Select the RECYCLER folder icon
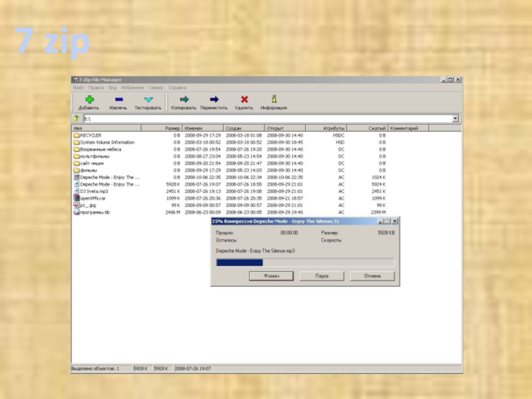This screenshot has height=399, width=532. point(76,136)
